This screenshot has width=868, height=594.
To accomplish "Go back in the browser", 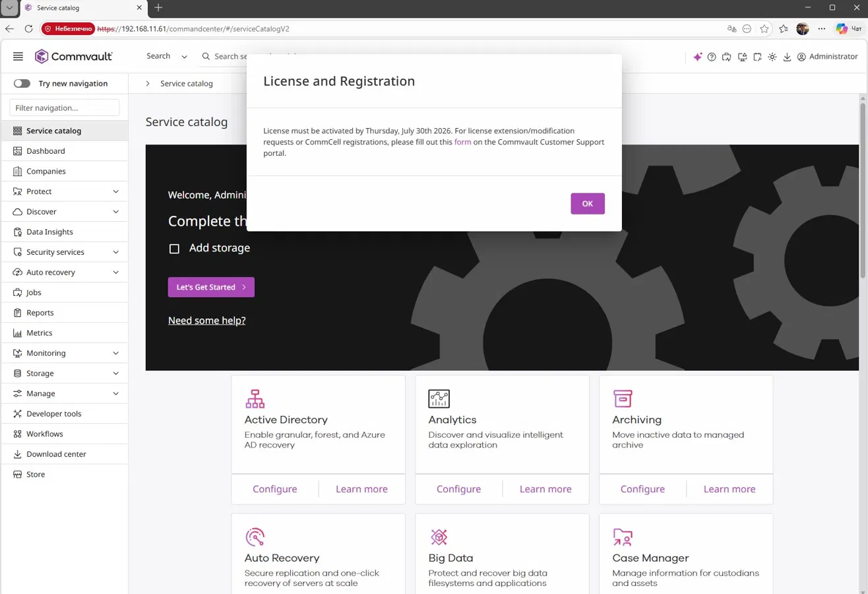I will point(9,29).
